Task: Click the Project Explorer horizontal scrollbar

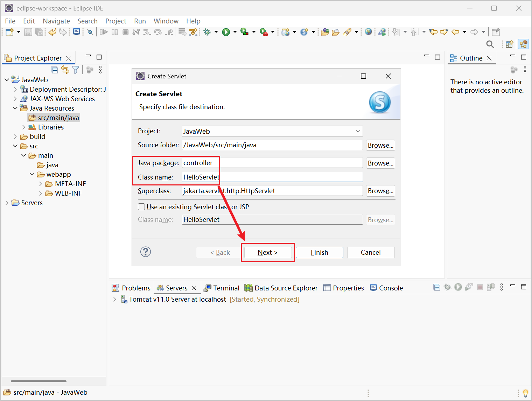Action: [x=38, y=381]
